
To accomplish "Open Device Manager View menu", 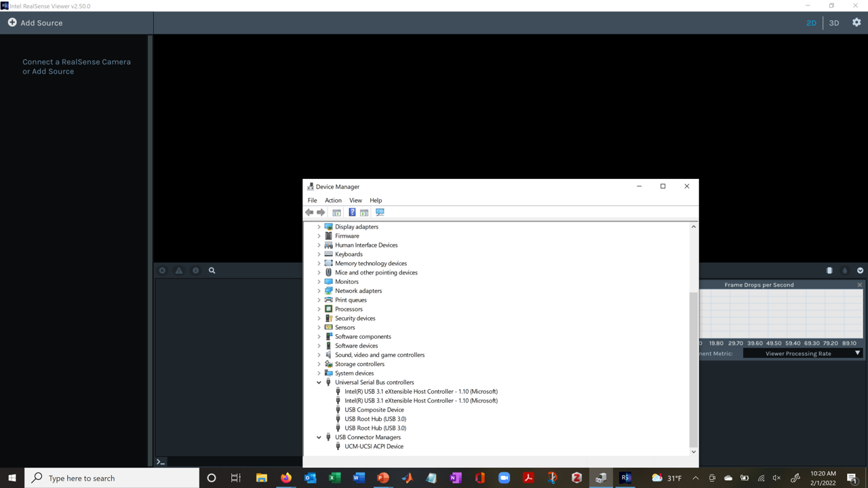I will click(x=355, y=201).
